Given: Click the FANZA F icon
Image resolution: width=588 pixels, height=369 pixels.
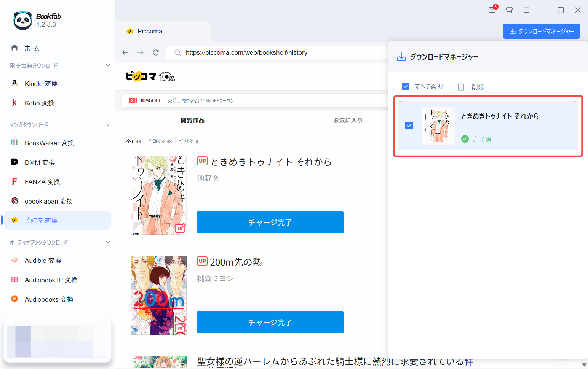Looking at the screenshot, I should (14, 181).
